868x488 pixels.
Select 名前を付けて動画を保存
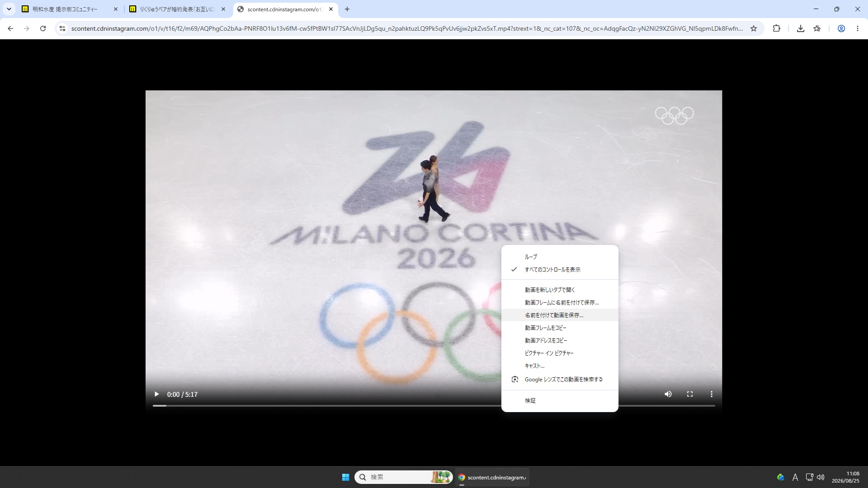click(560, 315)
